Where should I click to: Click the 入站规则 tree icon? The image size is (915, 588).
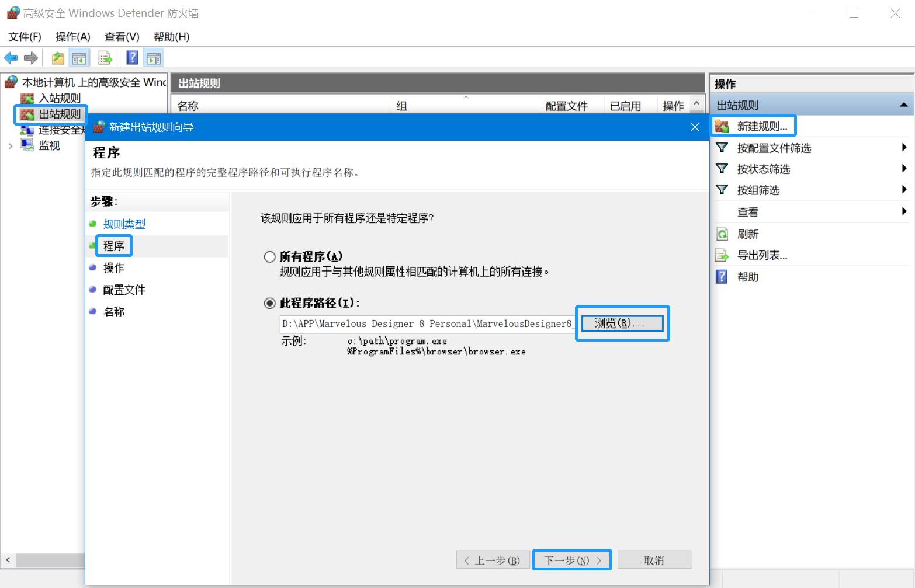point(27,98)
